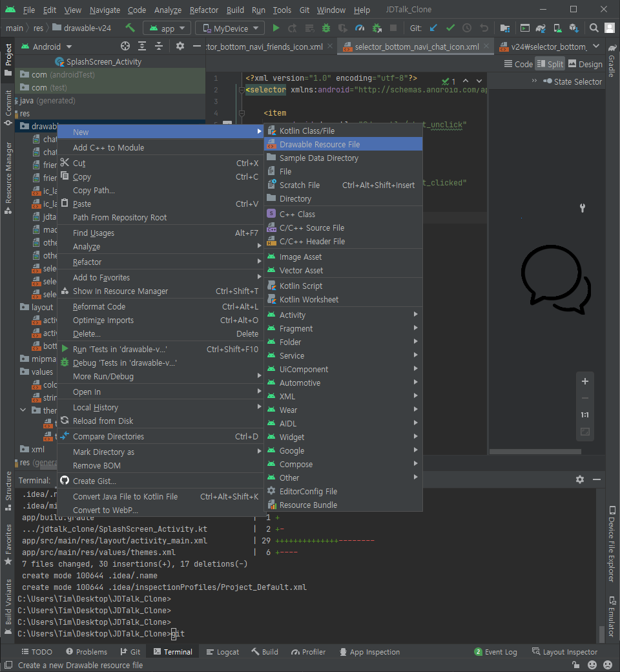Screen dimensions: 620x672
Task: Select Kotlin Class/File menu item
Action: 343,131
